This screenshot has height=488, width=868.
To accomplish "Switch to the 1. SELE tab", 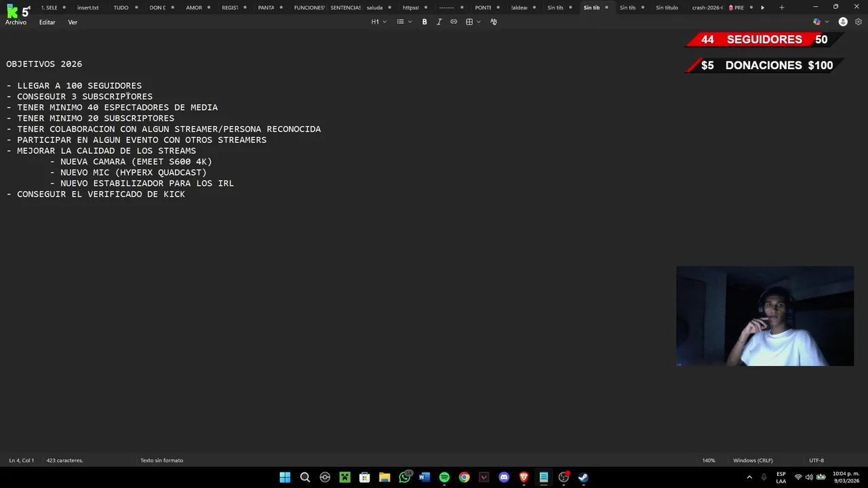I will (x=49, y=7).
